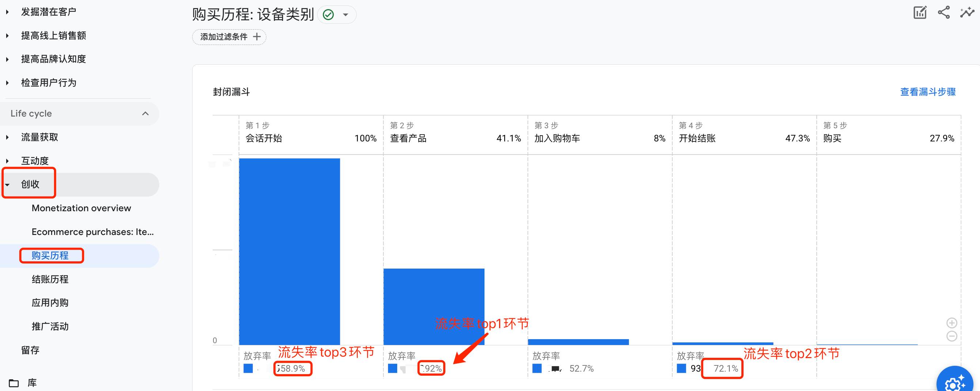The height and width of the screenshot is (391, 980).
Task: Expand 提高线上销售额 section
Action: 7,36
